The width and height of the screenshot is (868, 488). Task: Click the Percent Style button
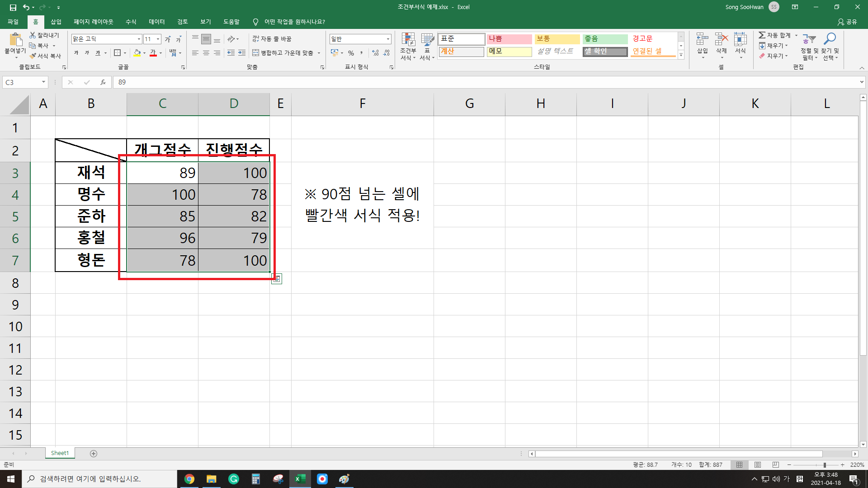[x=351, y=53]
